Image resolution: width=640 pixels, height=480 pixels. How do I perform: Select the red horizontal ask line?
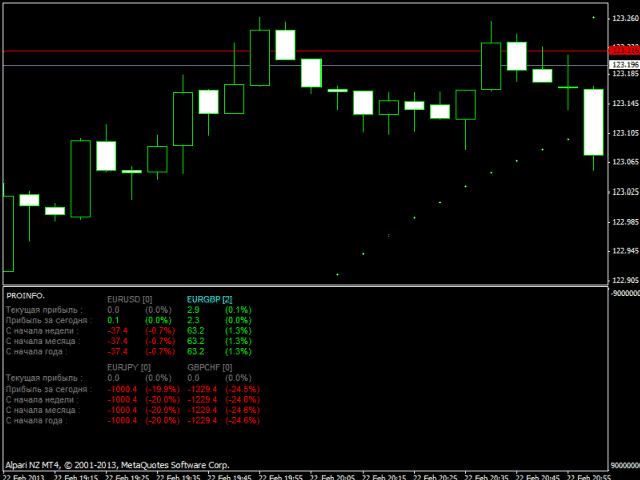coord(300,50)
